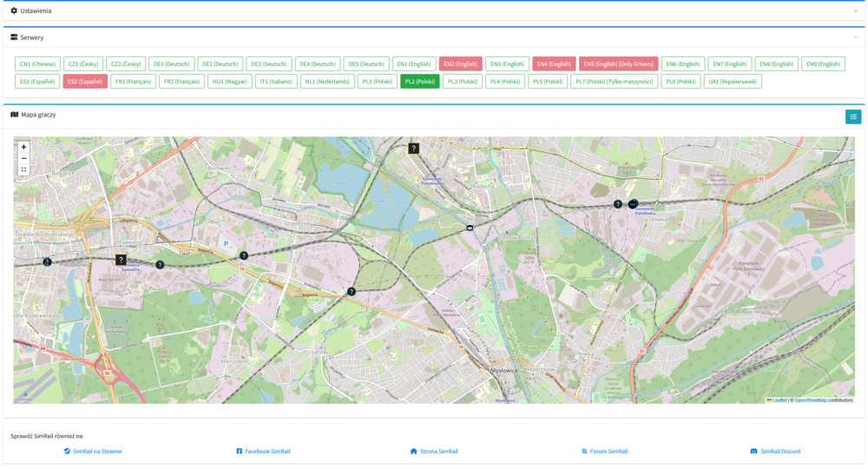The width and height of the screenshot is (868, 469).
Task: Open the OpenStreetMap attribution link
Action: [811, 400]
